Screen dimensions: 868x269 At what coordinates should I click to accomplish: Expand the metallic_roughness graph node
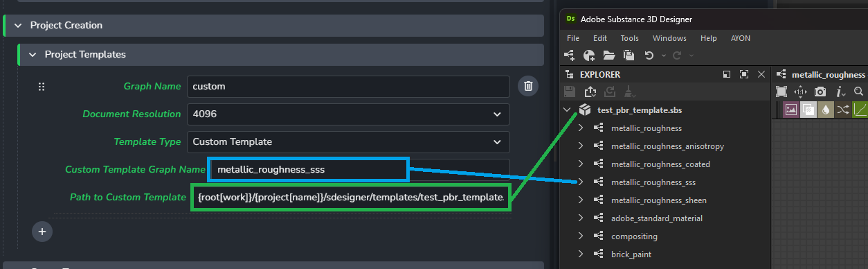(x=580, y=128)
